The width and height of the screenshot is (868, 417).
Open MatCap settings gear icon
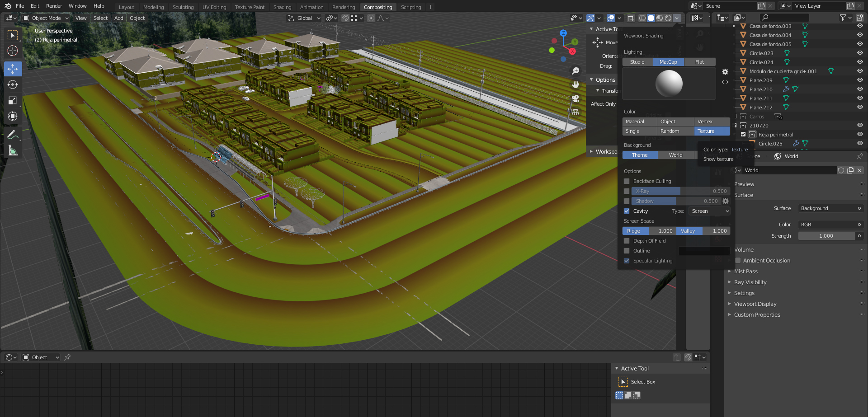click(725, 72)
